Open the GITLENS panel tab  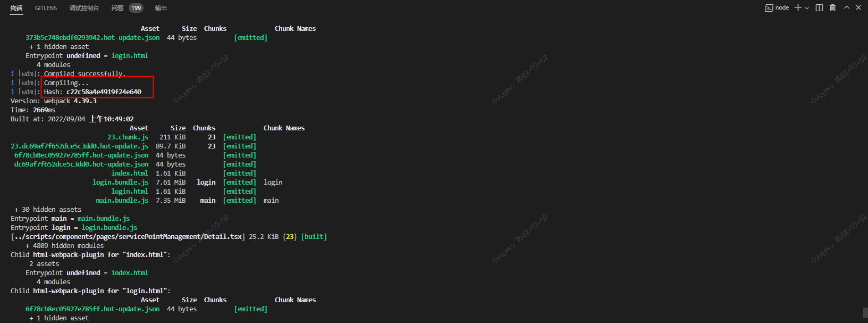tap(46, 8)
